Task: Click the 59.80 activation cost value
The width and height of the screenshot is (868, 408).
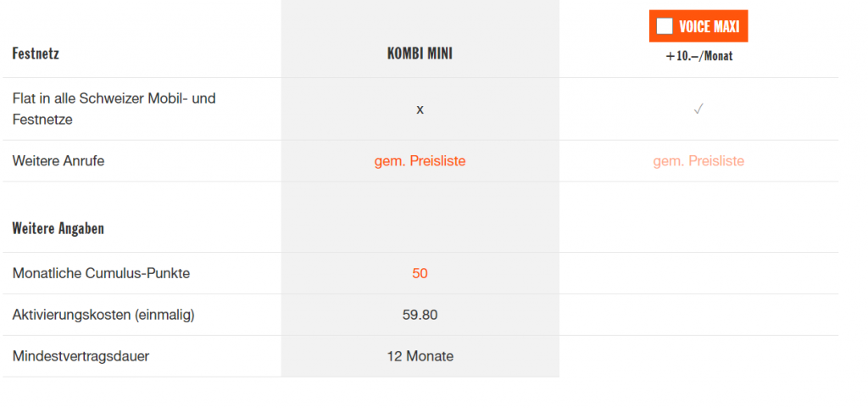Action: coord(420,315)
